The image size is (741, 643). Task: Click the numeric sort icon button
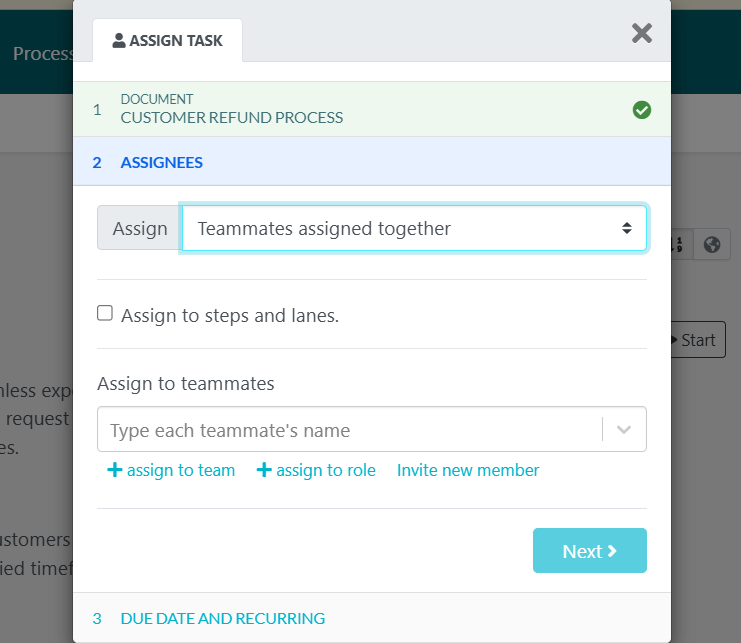point(680,244)
